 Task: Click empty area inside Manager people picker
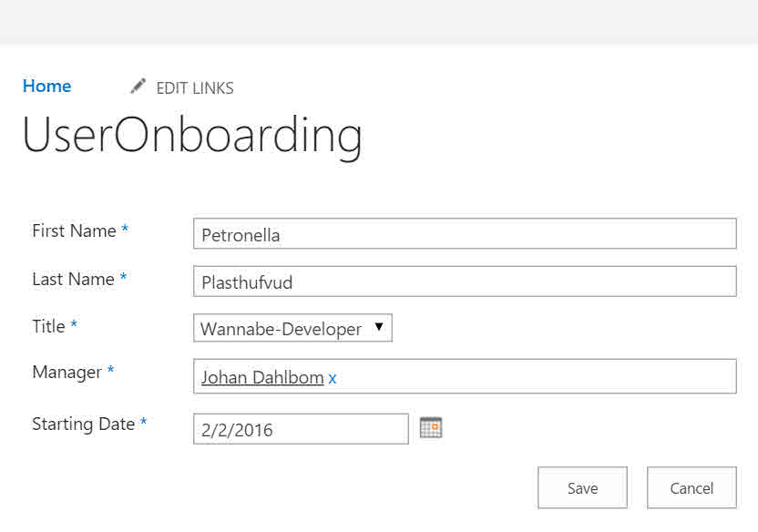pyautogui.click(x=538, y=376)
